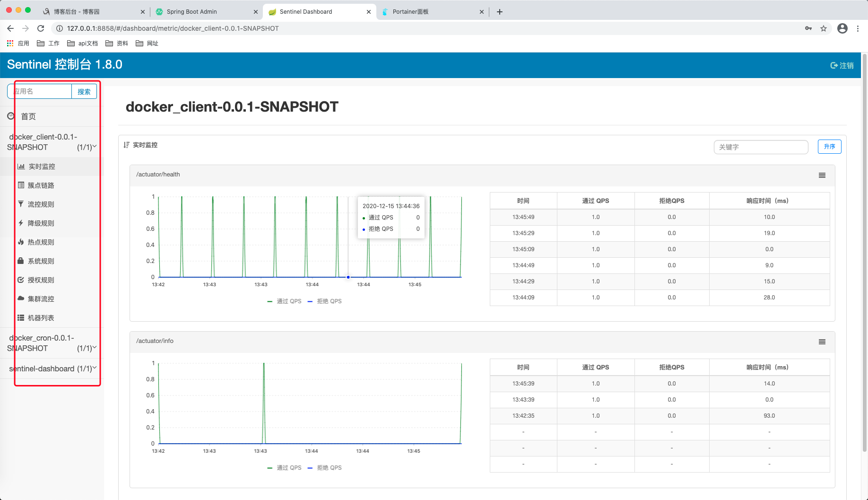The height and width of the screenshot is (500, 868).
Task: Open the saved passwords key icon
Action: point(808,28)
